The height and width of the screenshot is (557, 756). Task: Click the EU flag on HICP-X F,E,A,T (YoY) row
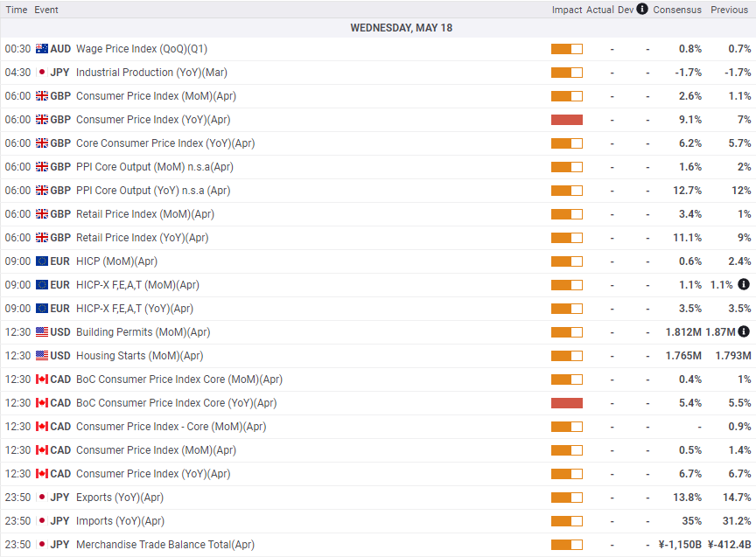coord(42,309)
